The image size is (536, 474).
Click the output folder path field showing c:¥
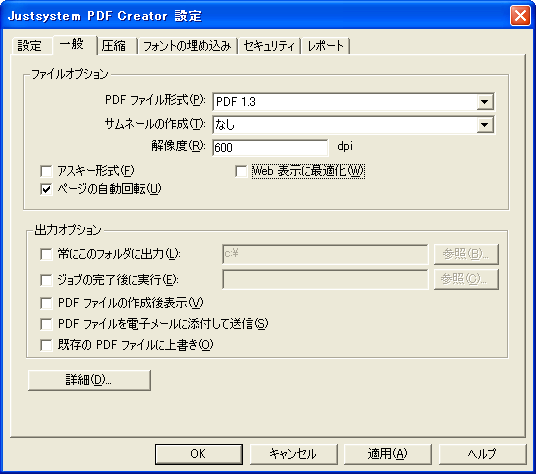tap(325, 254)
